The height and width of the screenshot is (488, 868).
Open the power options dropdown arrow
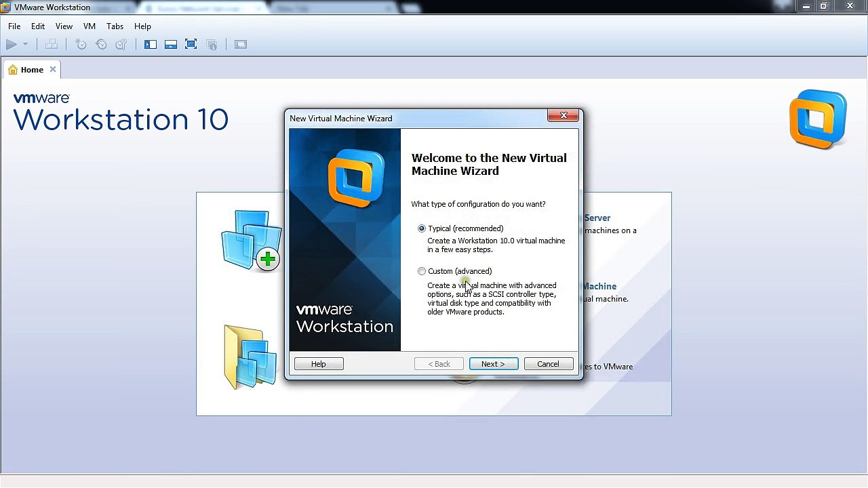point(25,45)
